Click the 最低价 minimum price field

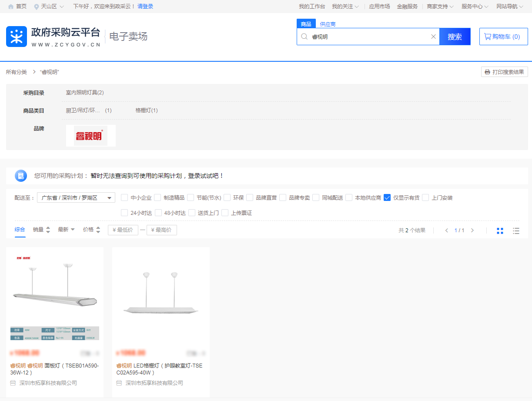123,230
